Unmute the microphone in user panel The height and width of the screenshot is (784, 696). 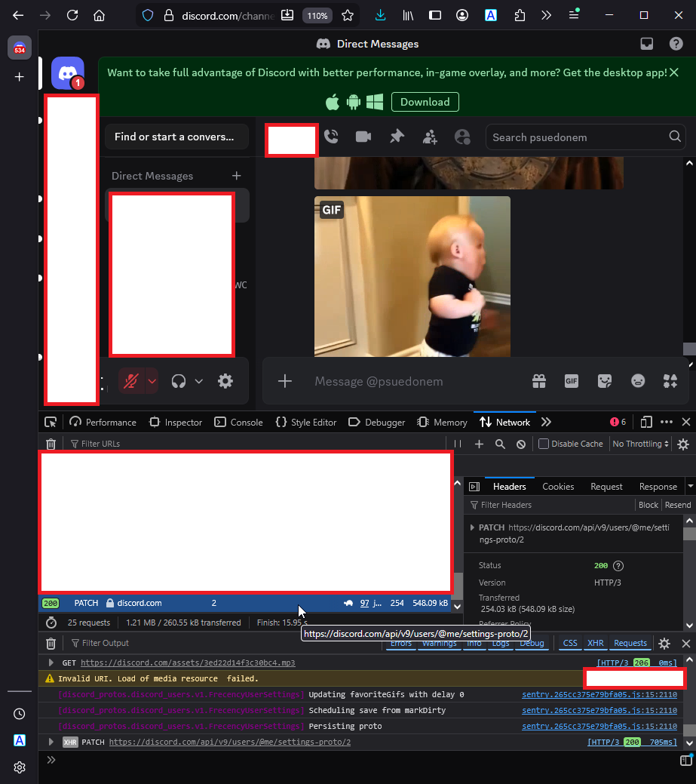click(131, 381)
